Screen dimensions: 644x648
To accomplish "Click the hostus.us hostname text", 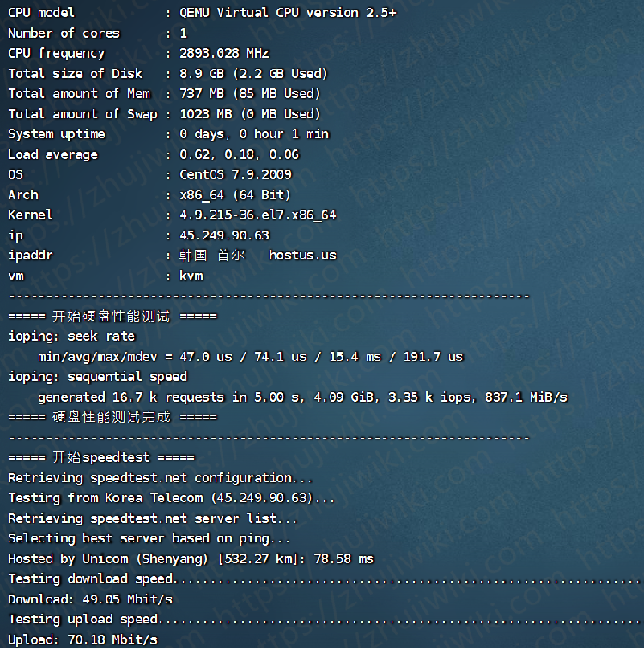I will [302, 255].
